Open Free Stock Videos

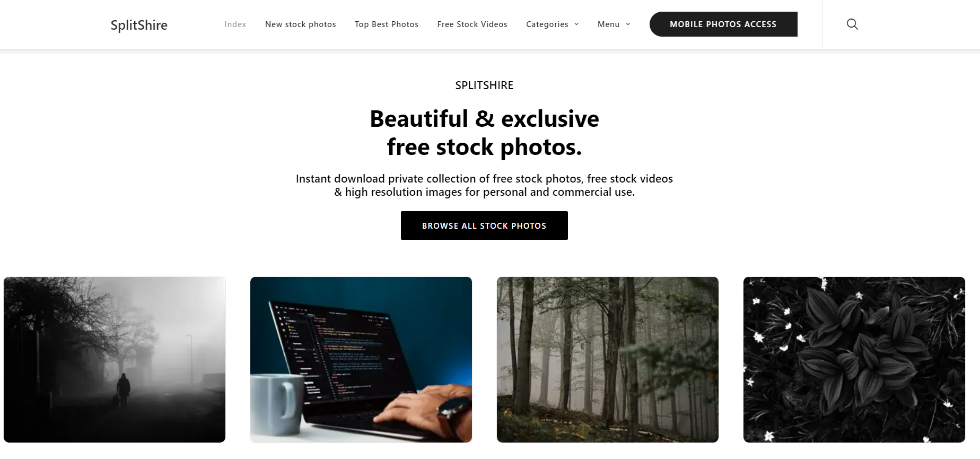click(x=472, y=24)
